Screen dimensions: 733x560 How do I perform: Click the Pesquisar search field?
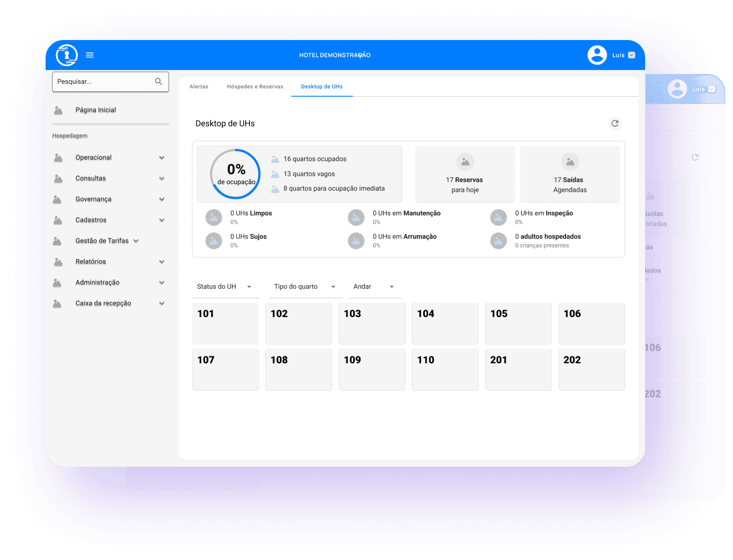pyautogui.click(x=103, y=82)
